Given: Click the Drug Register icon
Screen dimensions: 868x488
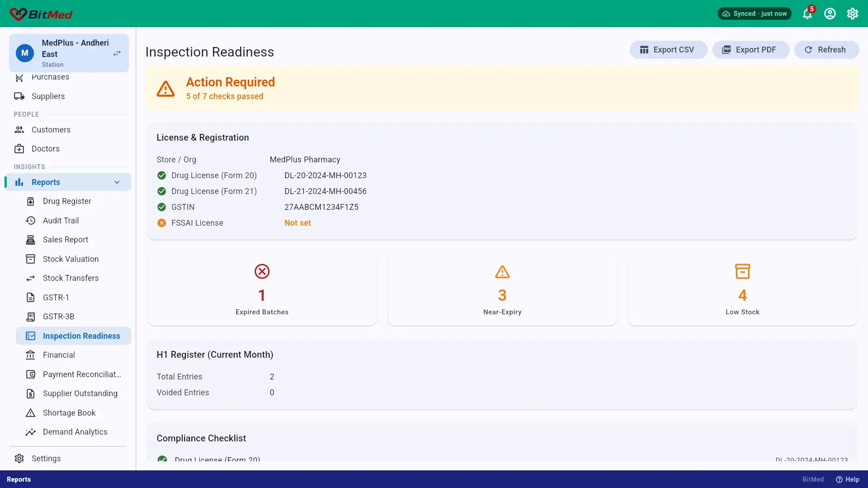Looking at the screenshot, I should tap(30, 201).
